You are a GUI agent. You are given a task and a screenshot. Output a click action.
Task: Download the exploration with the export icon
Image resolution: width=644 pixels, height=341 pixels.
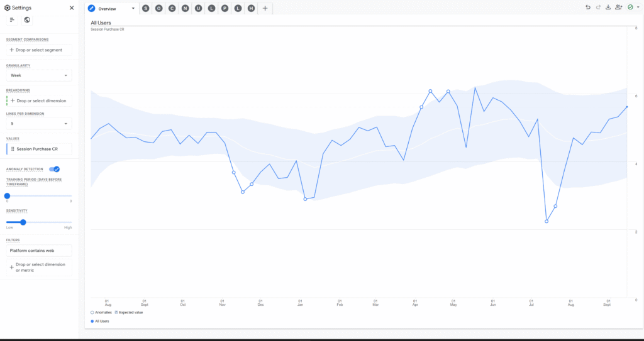pyautogui.click(x=608, y=8)
